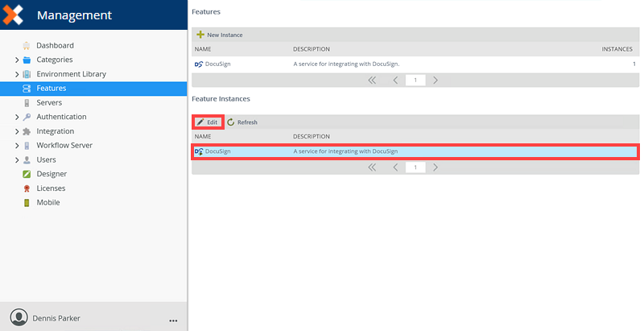The image size is (644, 331).
Task: Open the Dashboard icon in sidebar
Action: point(27,46)
